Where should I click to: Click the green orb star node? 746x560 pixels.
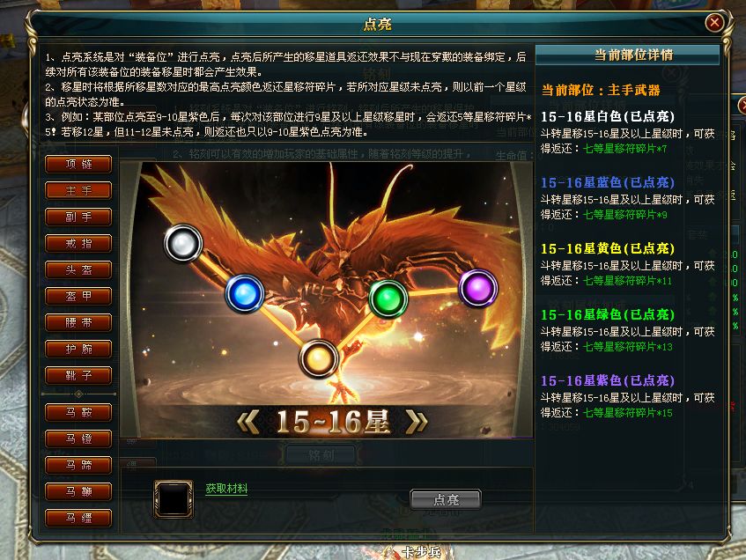coord(388,298)
